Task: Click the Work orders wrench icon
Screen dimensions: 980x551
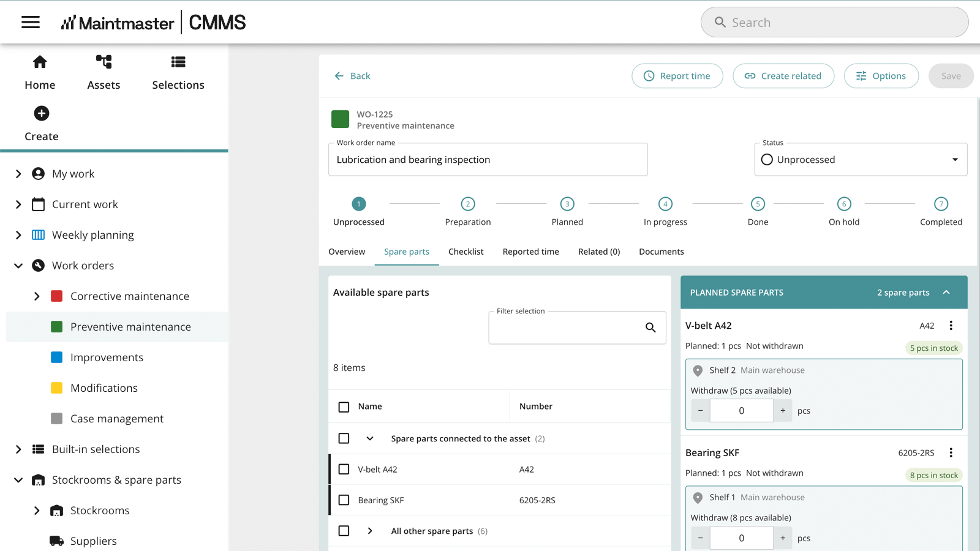Action: click(39, 266)
